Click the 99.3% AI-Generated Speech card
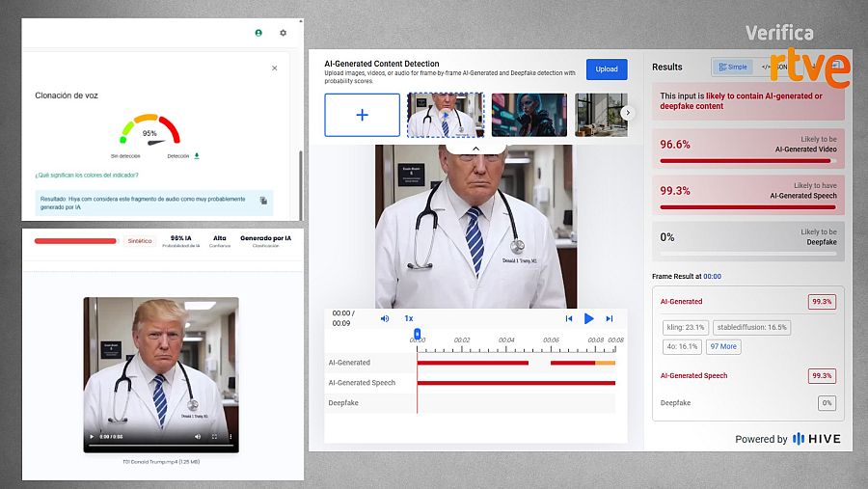The width and height of the screenshot is (868, 489). [x=747, y=195]
